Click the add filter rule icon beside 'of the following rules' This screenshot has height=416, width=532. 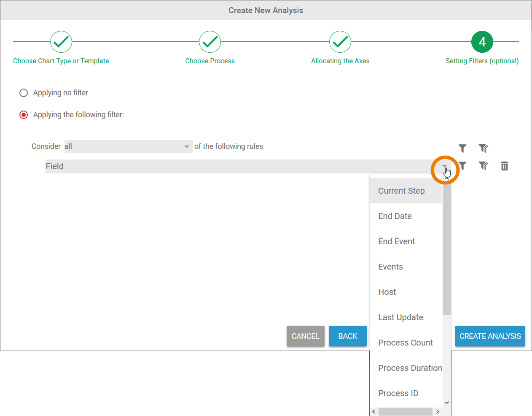pyautogui.click(x=462, y=149)
